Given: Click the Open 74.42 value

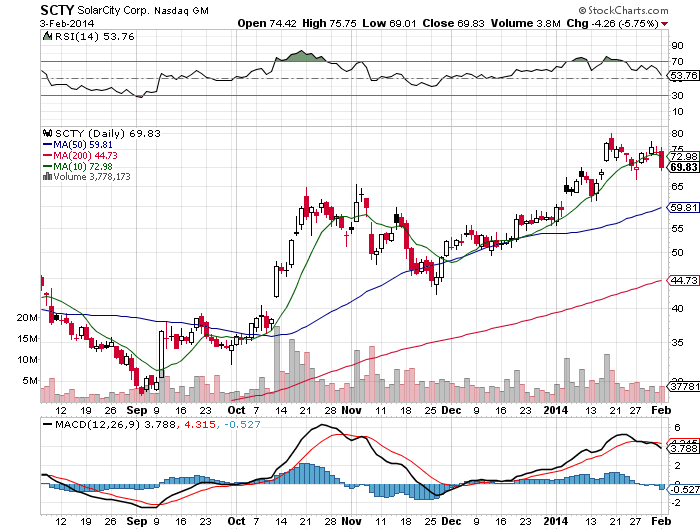Looking at the screenshot, I should coord(267,23).
